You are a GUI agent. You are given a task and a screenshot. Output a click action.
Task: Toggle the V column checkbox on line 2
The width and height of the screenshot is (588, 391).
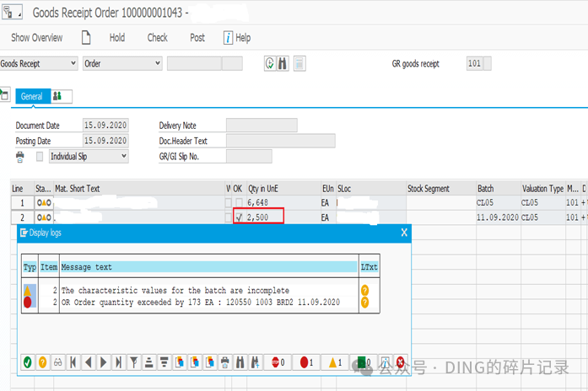(x=228, y=217)
